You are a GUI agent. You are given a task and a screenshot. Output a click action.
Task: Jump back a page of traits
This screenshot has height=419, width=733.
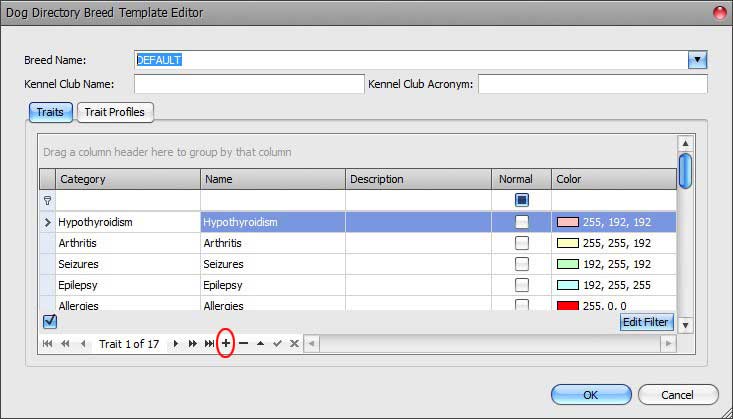tap(65, 344)
